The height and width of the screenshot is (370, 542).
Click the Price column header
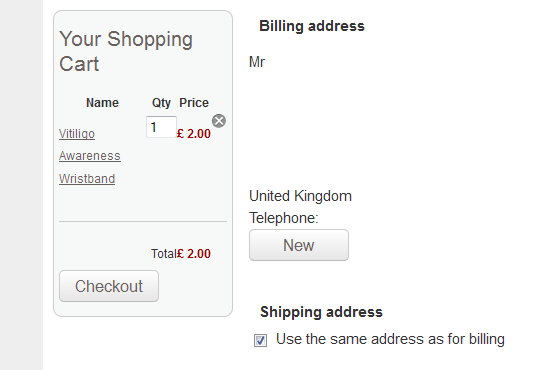click(194, 103)
